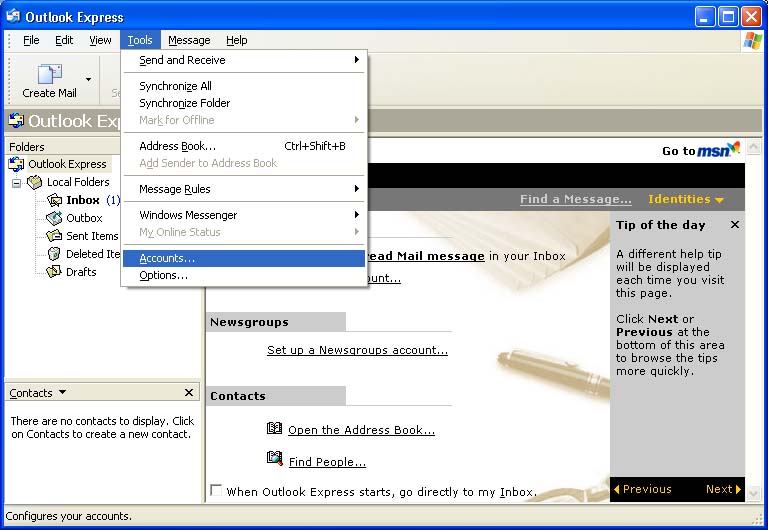
Task: Close the Tools menu
Action: click(140, 40)
